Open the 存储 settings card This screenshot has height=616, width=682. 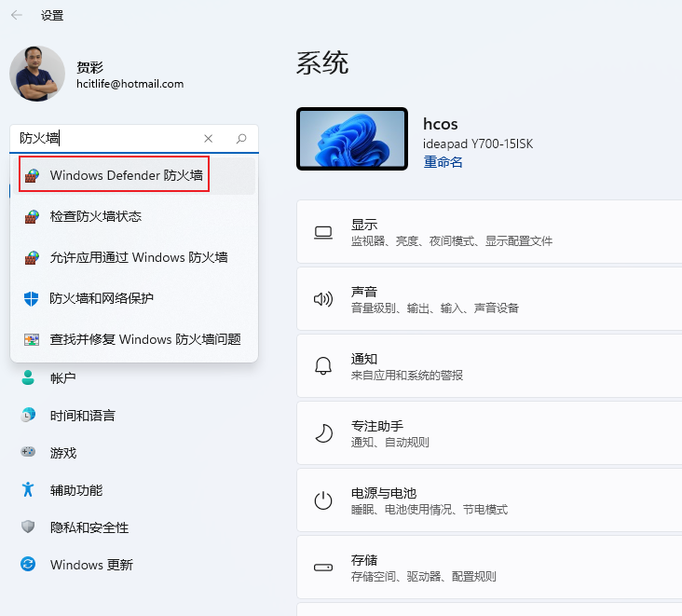[x=490, y=568]
